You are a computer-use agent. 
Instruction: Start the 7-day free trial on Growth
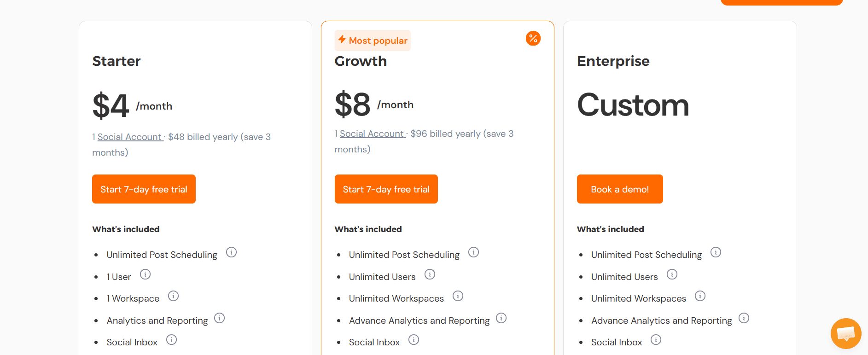click(x=386, y=189)
